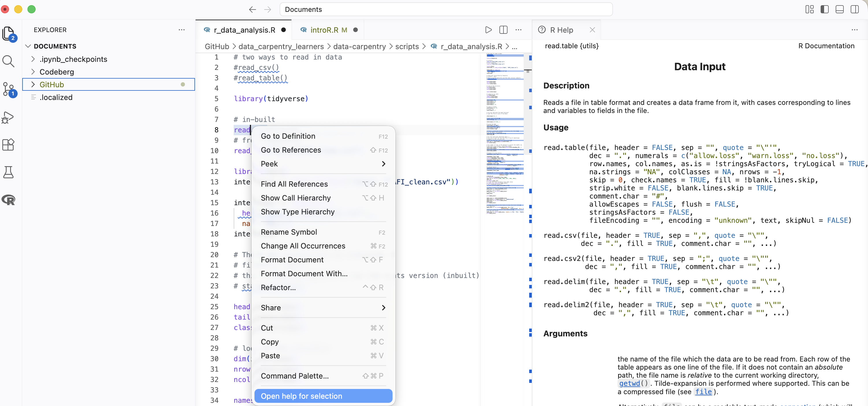Run the R source file
Viewport: 868px width, 406px height.
(x=488, y=30)
